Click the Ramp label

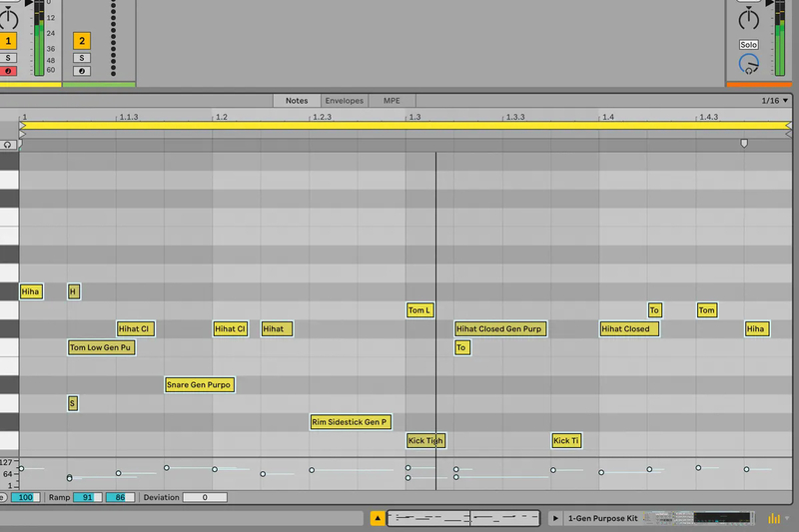coord(59,497)
